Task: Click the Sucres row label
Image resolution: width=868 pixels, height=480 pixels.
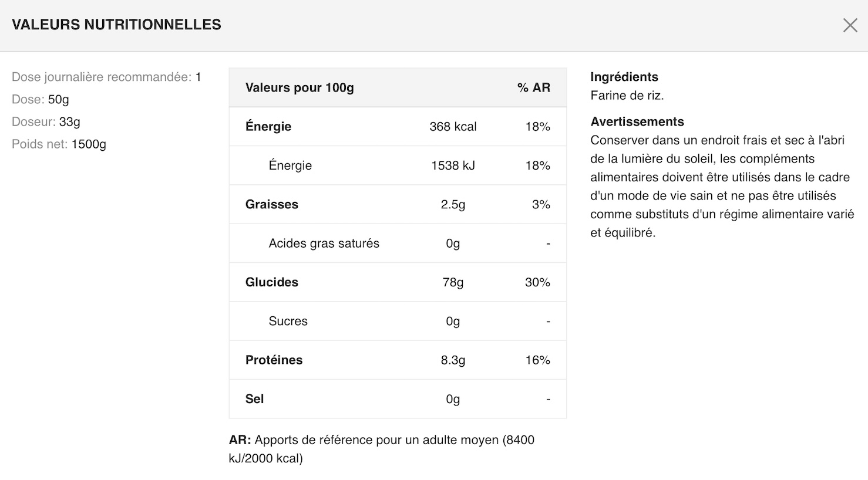Action: point(288,321)
